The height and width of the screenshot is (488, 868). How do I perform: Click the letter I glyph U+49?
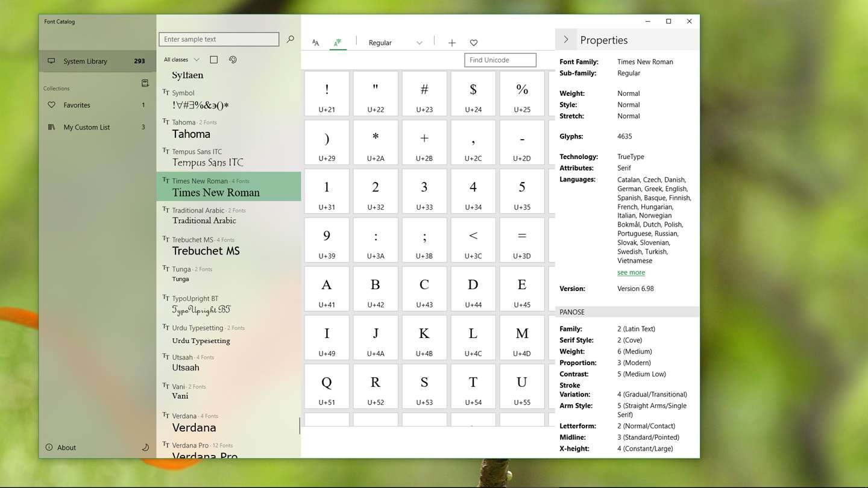click(327, 337)
